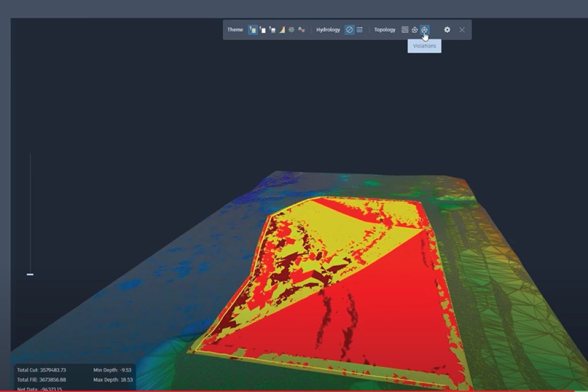Select the wave-shaped theme icon
The width and height of the screenshot is (588, 392).
tap(301, 30)
